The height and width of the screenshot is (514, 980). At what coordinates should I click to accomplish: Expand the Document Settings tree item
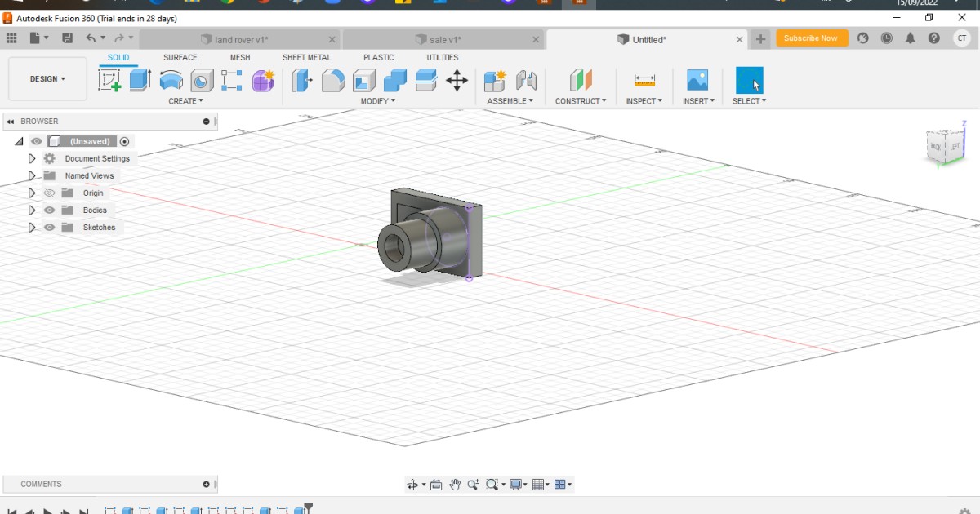pyautogui.click(x=32, y=158)
